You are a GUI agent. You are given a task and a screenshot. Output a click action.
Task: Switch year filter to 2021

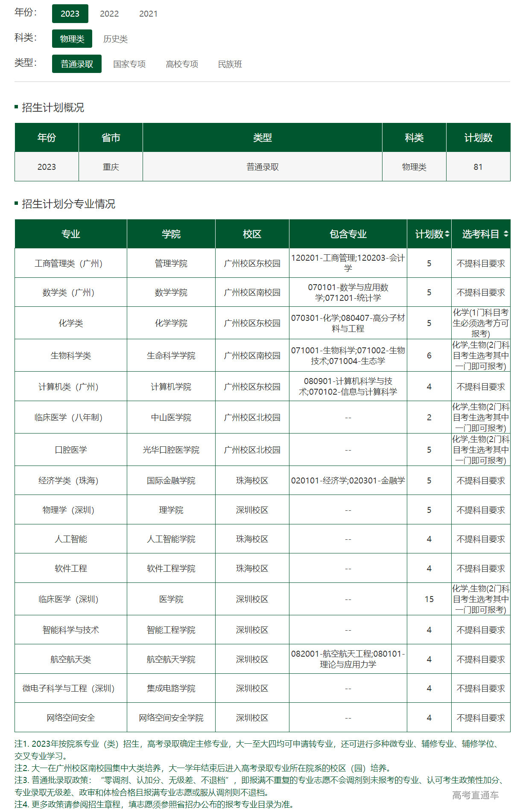[148, 14]
